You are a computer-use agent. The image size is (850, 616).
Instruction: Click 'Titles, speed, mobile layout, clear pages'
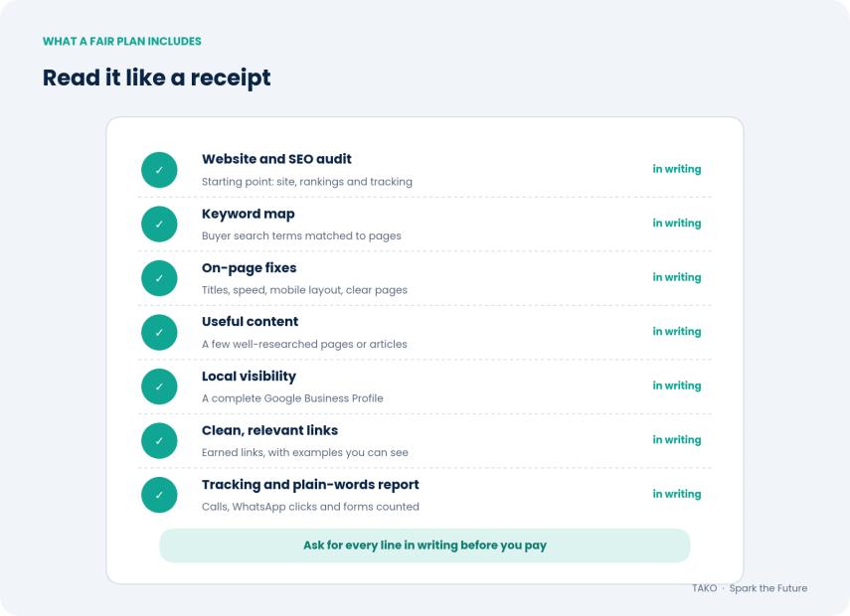pyautogui.click(x=304, y=290)
